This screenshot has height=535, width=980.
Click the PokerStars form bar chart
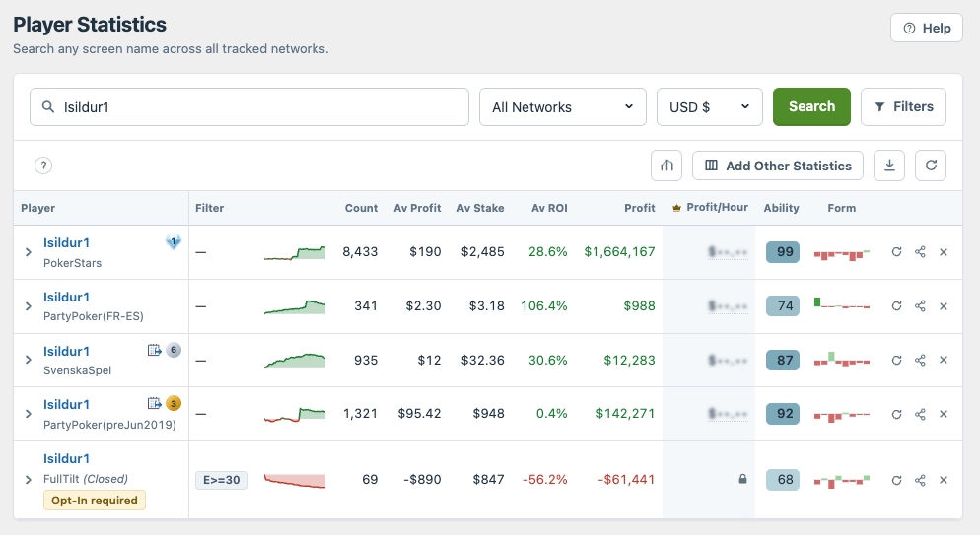[x=842, y=254]
